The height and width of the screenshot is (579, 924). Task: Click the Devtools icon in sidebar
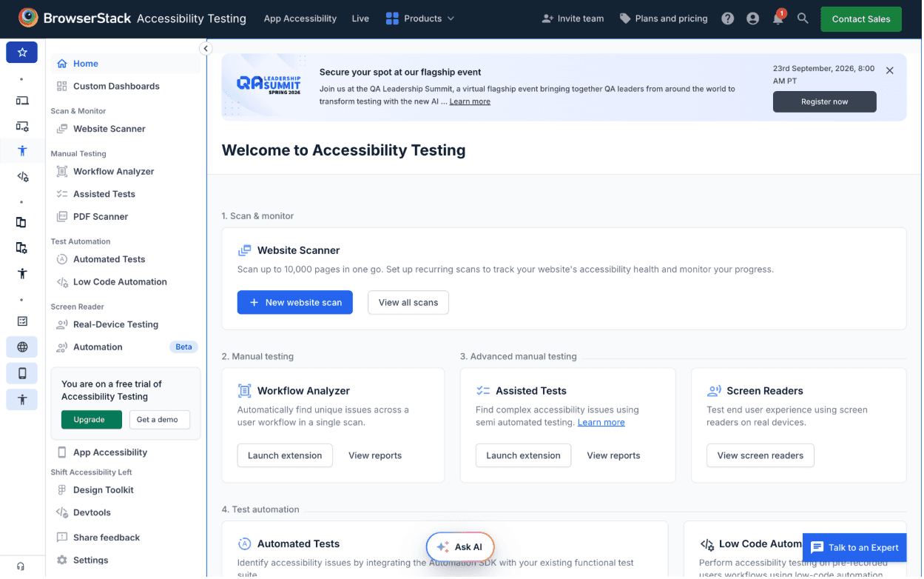click(62, 514)
